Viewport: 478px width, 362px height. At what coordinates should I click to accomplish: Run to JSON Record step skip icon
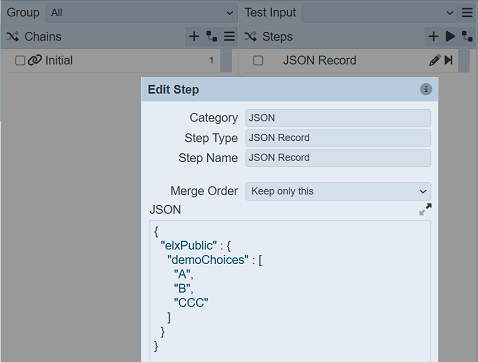tap(449, 60)
